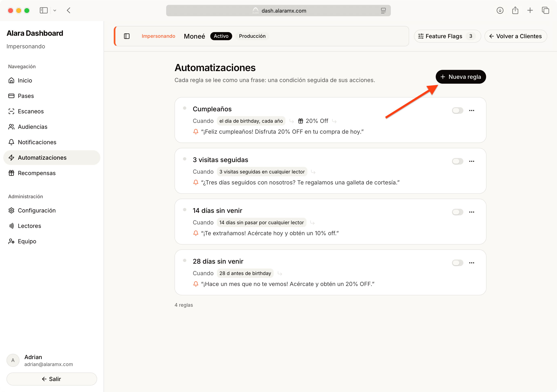Open the Cumpleaños rule title
This screenshot has width=557, height=392.
pos(212,109)
